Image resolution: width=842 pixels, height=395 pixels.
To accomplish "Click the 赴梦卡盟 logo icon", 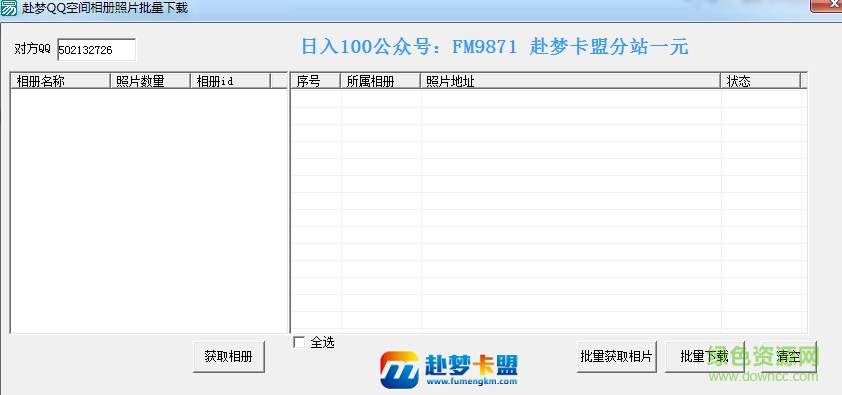I will pos(400,370).
